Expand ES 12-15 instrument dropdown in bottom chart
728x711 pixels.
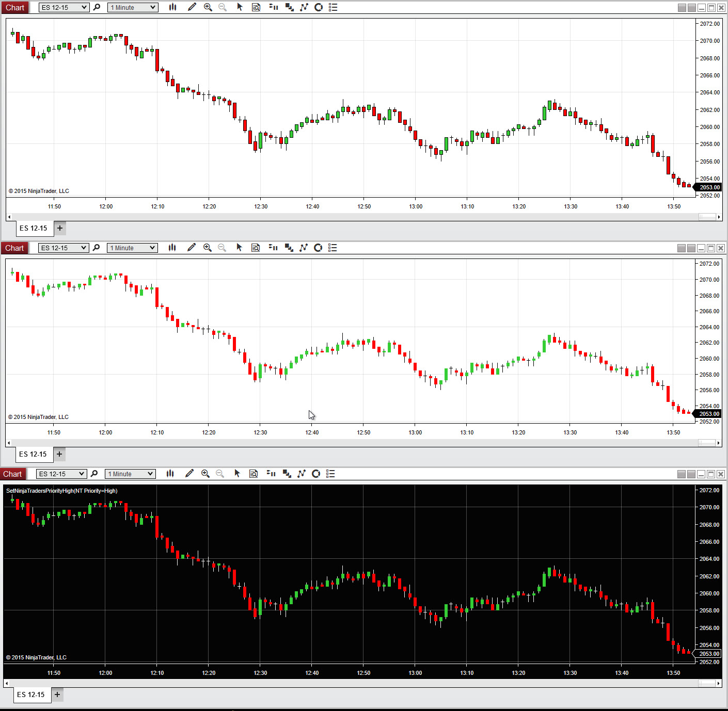point(61,474)
